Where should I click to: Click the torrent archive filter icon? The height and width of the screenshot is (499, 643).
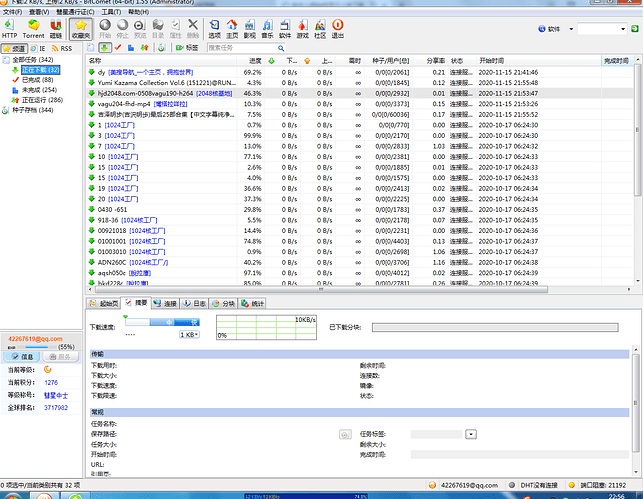pyautogui.click(x=162, y=48)
